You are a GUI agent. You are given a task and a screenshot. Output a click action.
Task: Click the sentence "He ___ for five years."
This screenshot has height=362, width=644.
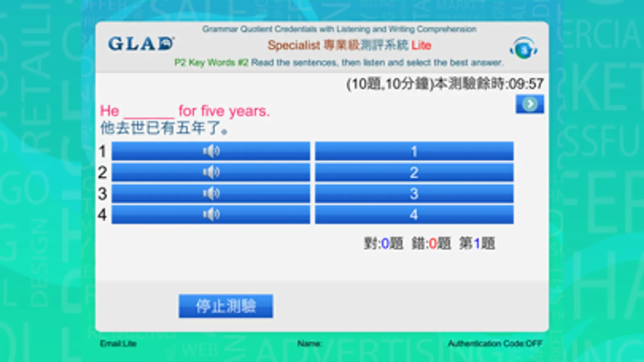click(x=185, y=111)
